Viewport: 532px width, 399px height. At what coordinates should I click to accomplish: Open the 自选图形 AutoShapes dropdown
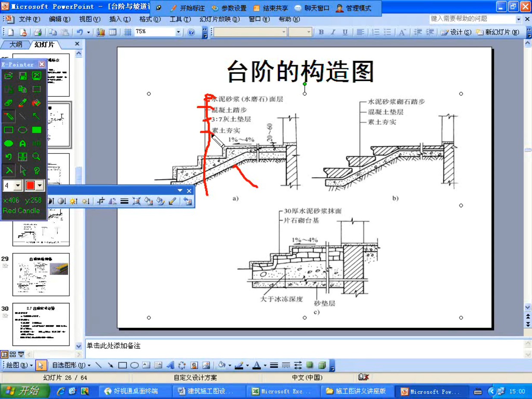71,365
